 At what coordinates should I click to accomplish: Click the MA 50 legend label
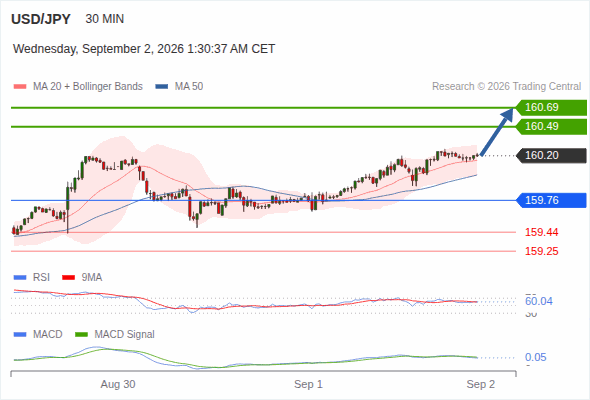click(189, 87)
